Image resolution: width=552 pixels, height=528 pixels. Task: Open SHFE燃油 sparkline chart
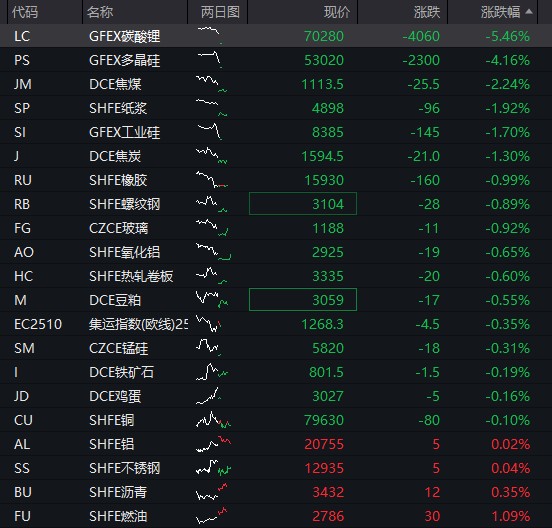[212, 516]
